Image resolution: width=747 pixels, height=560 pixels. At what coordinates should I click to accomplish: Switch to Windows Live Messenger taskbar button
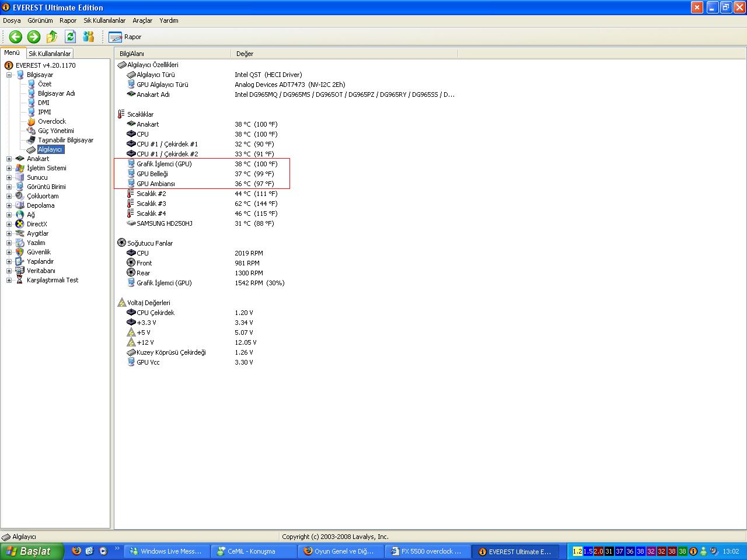166,551
